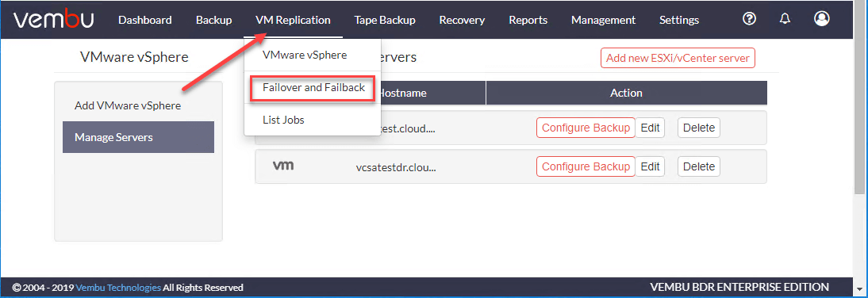Click the vm icon in vcsatestdr row
The height and width of the screenshot is (298, 868).
(x=283, y=166)
